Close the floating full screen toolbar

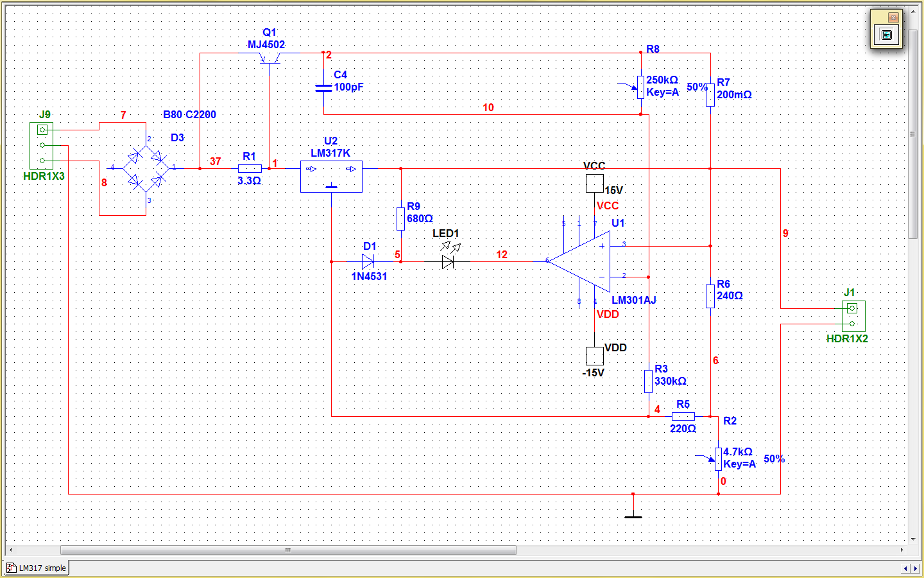click(x=893, y=17)
